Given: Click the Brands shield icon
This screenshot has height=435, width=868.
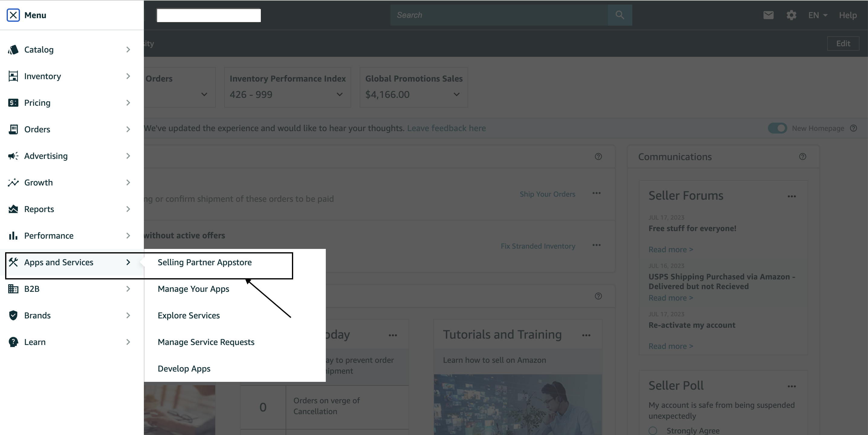Looking at the screenshot, I should point(13,315).
